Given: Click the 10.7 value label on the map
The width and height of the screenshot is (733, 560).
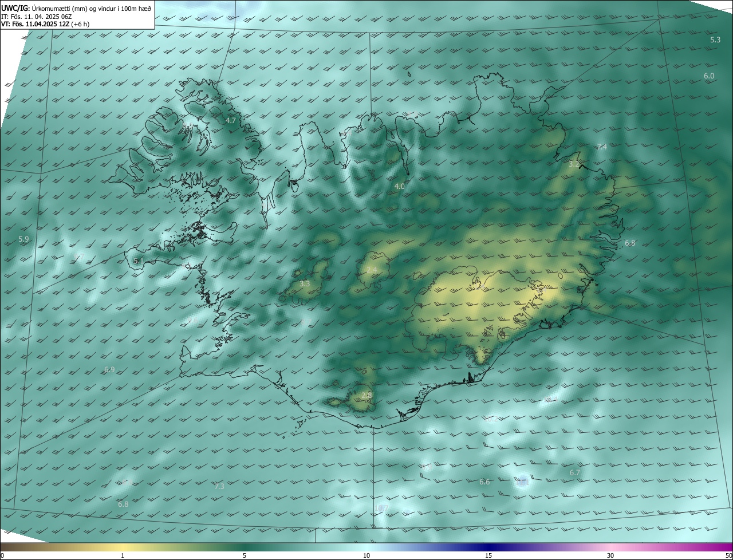Looking at the screenshot, I should click(381, 508).
